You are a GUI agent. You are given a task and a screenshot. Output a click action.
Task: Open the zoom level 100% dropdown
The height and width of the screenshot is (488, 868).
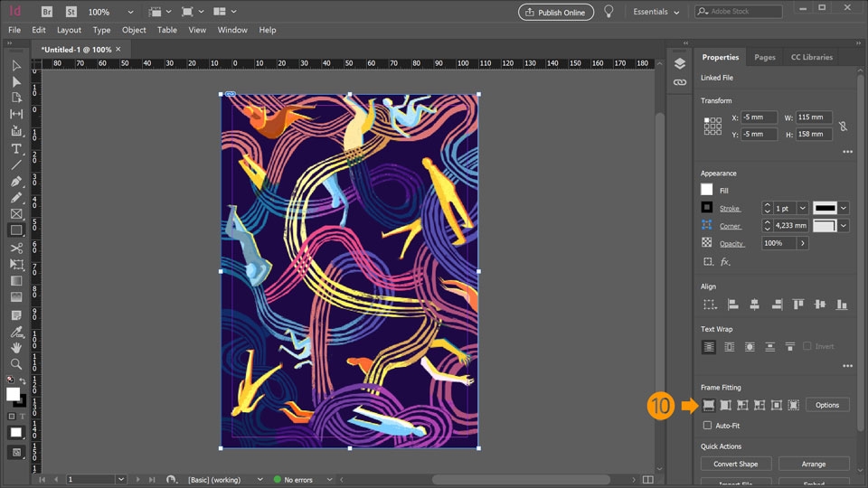coord(130,13)
